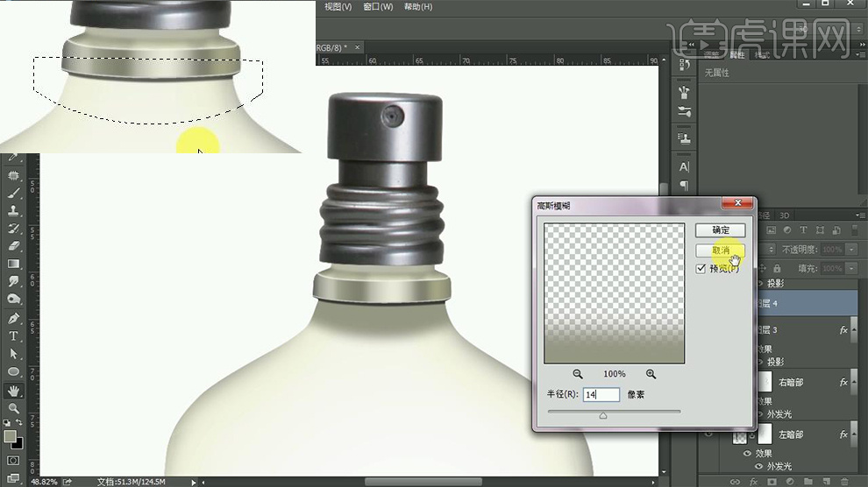Select the Brush tool

pyautogui.click(x=13, y=193)
